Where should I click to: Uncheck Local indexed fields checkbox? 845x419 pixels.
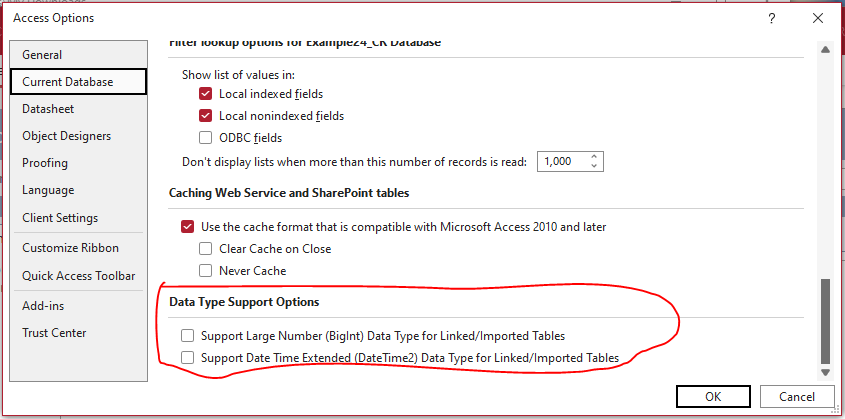(206, 94)
